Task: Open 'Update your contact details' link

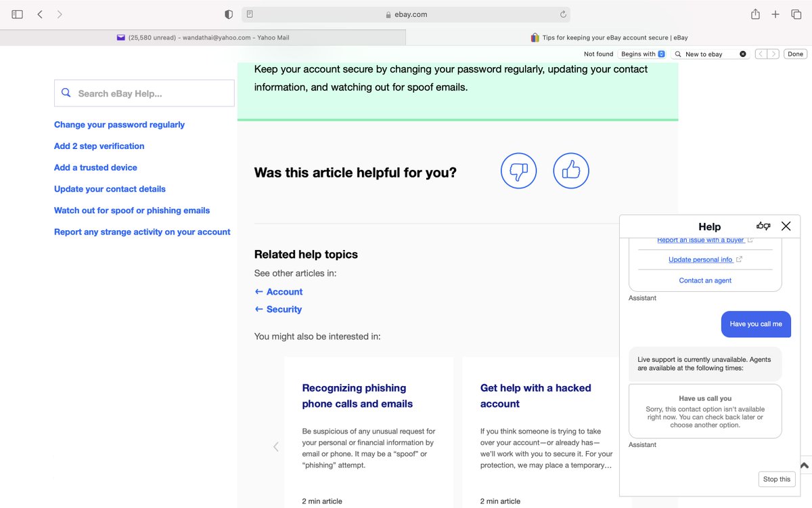Action: 110,189
